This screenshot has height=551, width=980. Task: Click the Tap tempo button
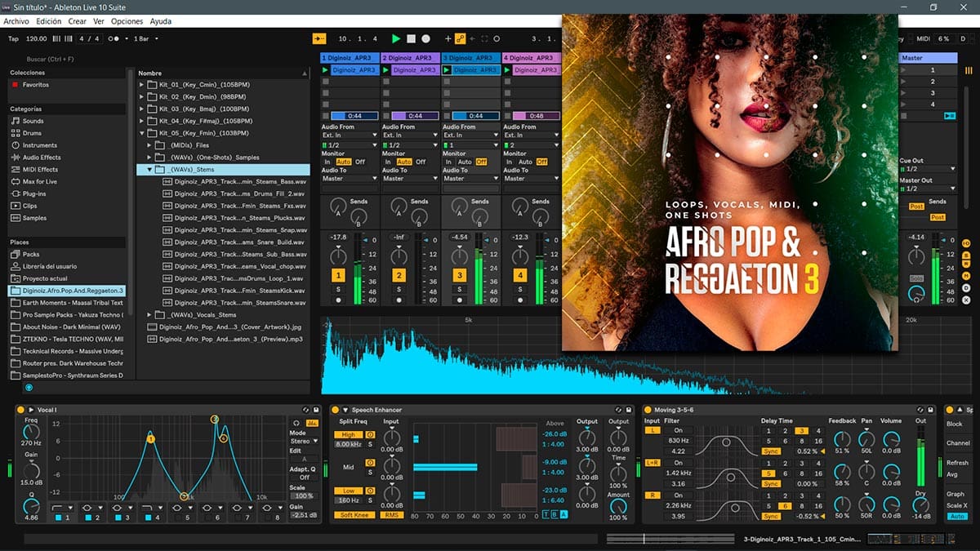pyautogui.click(x=13, y=38)
